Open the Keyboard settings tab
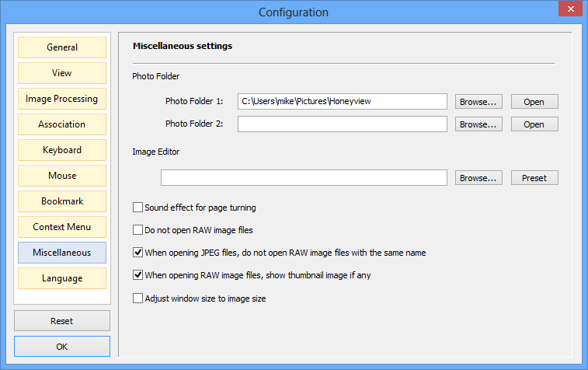 point(62,150)
